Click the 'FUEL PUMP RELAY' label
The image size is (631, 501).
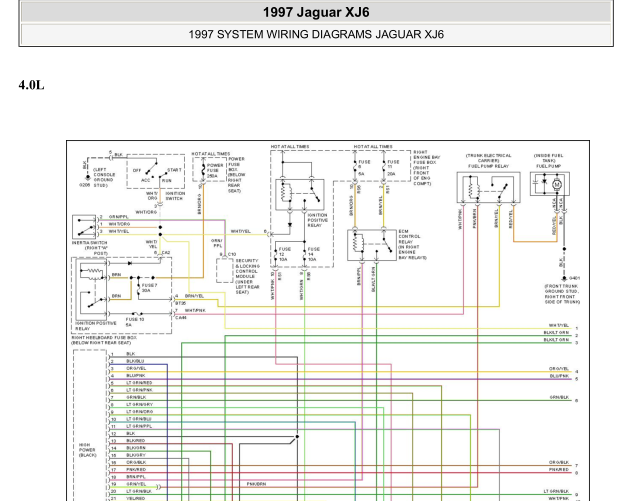pos(488,166)
